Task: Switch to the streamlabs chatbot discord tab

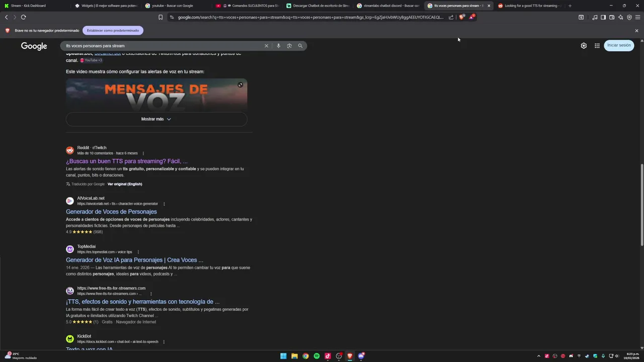Action: 387,6
